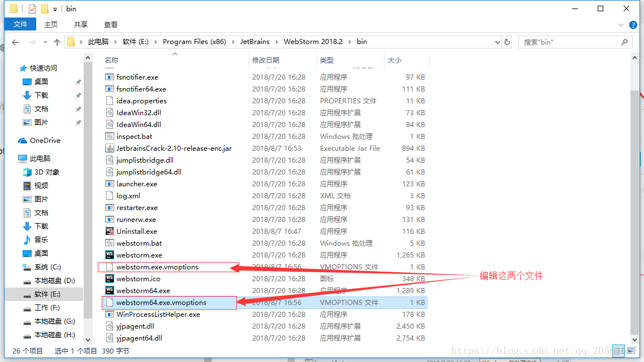Viewport: 644px width, 362px height.
Task: Select the log.xml file icon
Action: click(109, 196)
